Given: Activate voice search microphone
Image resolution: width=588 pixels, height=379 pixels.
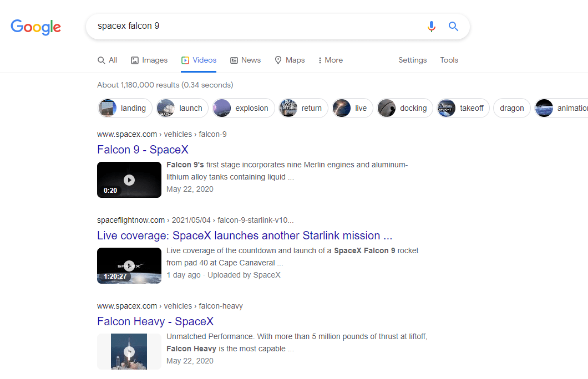Looking at the screenshot, I should pos(432,27).
